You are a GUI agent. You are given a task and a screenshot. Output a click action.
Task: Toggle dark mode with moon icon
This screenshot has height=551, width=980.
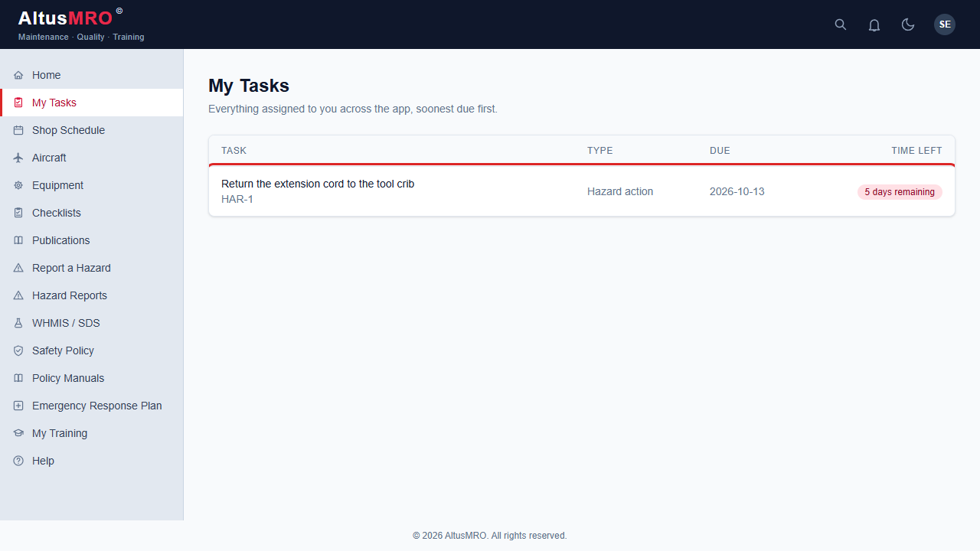908,24
